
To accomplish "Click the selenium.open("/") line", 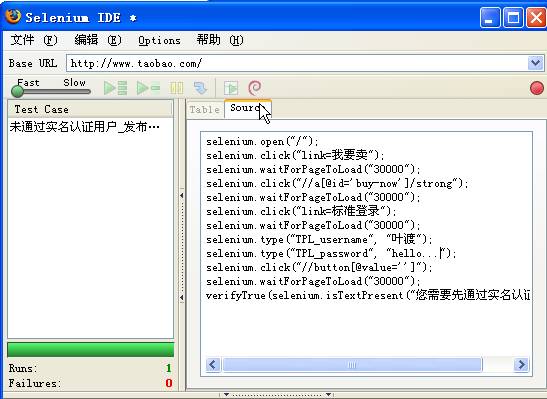I will (x=262, y=141).
